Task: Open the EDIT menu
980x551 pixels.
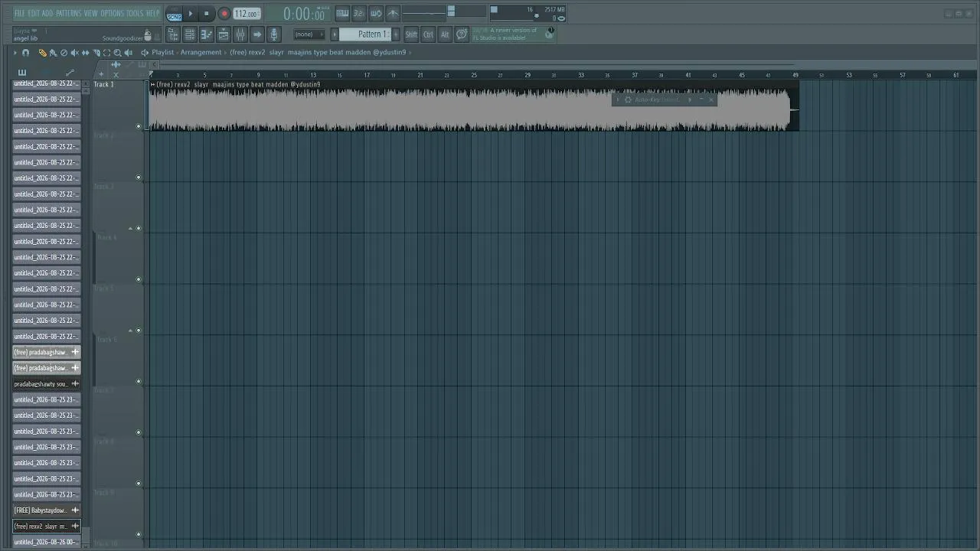Action: pos(34,13)
